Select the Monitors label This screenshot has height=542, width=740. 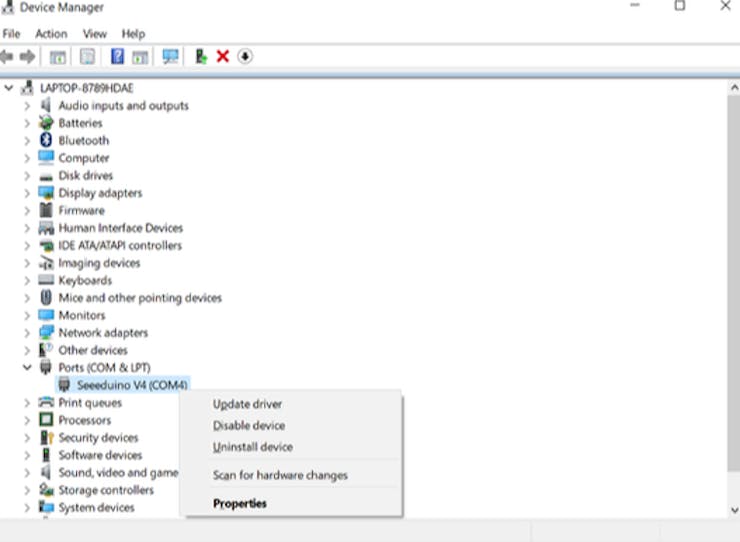(x=82, y=315)
